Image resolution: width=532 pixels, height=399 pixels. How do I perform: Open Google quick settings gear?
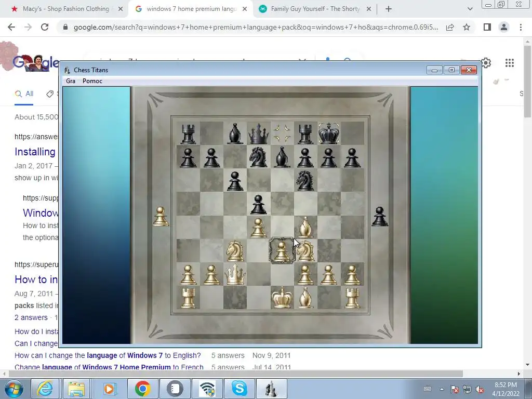tap(486, 63)
